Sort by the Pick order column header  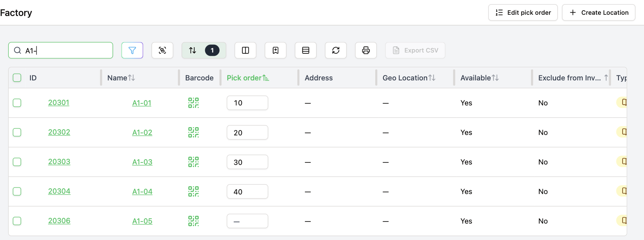coord(248,78)
